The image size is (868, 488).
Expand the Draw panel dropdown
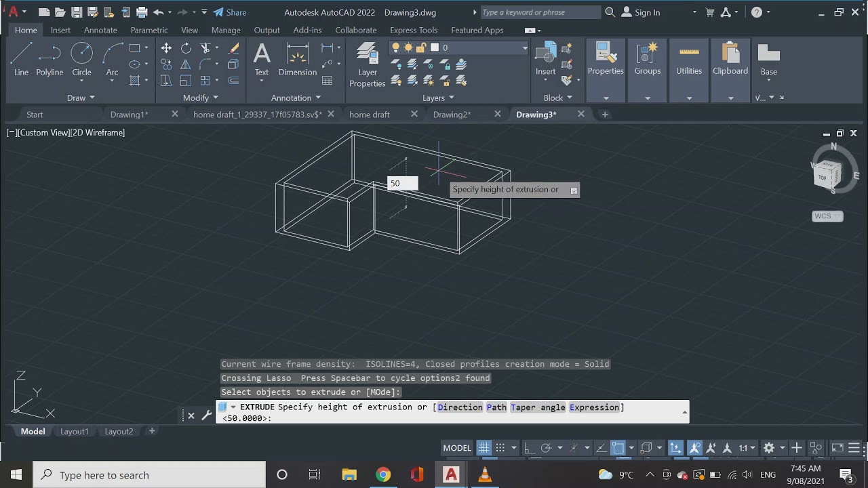click(81, 98)
